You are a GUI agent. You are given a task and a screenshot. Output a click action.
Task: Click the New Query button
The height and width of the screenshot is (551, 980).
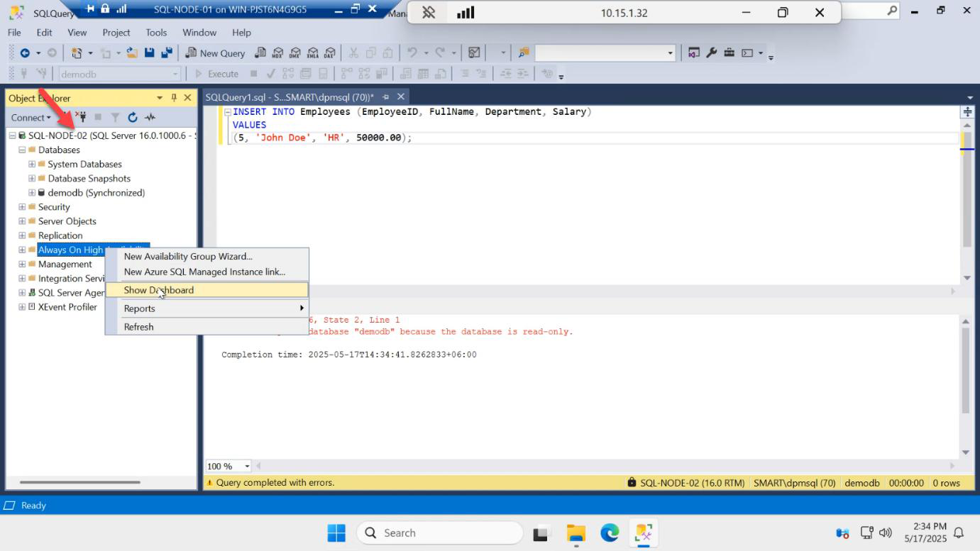[215, 53]
